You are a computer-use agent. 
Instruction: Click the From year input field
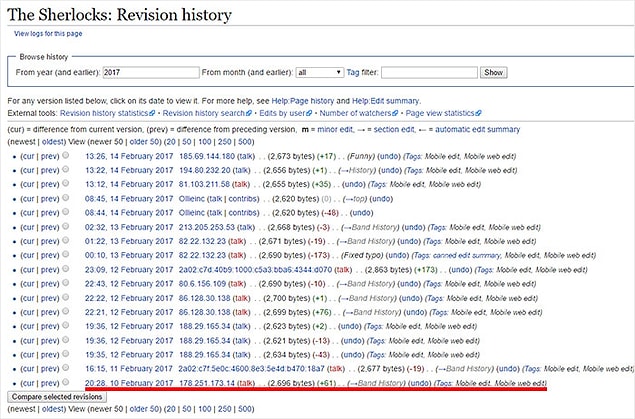tap(151, 72)
